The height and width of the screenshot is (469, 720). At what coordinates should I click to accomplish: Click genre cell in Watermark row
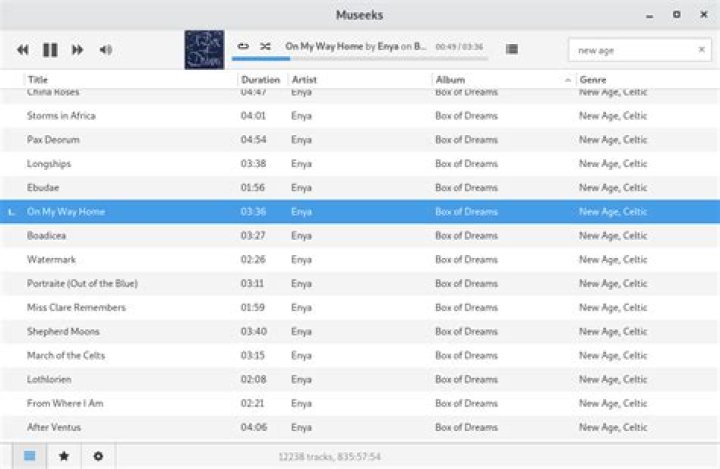click(x=613, y=260)
